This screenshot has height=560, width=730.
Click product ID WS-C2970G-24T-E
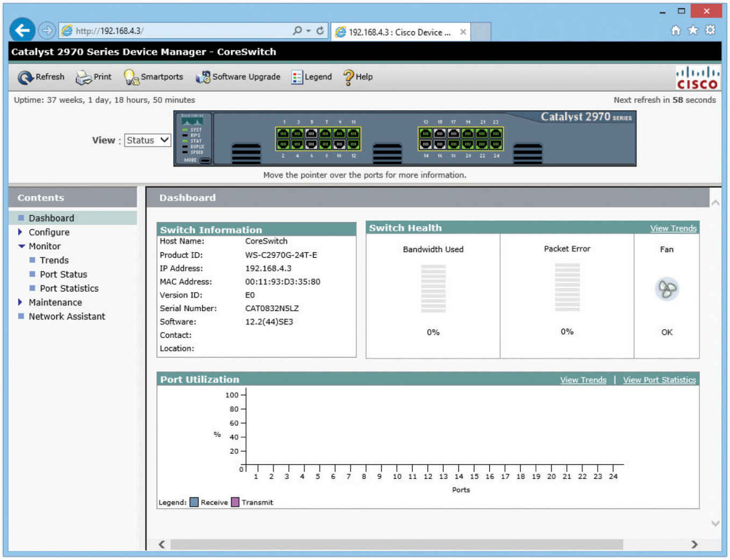coord(281,255)
